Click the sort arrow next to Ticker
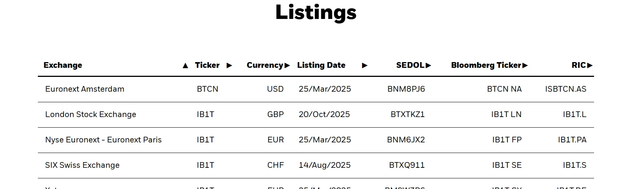 pos(229,66)
